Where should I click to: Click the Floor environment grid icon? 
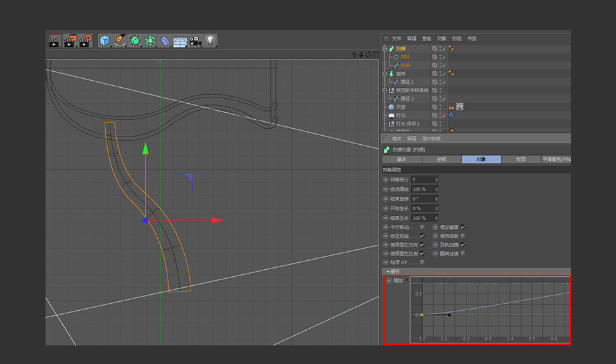click(180, 41)
